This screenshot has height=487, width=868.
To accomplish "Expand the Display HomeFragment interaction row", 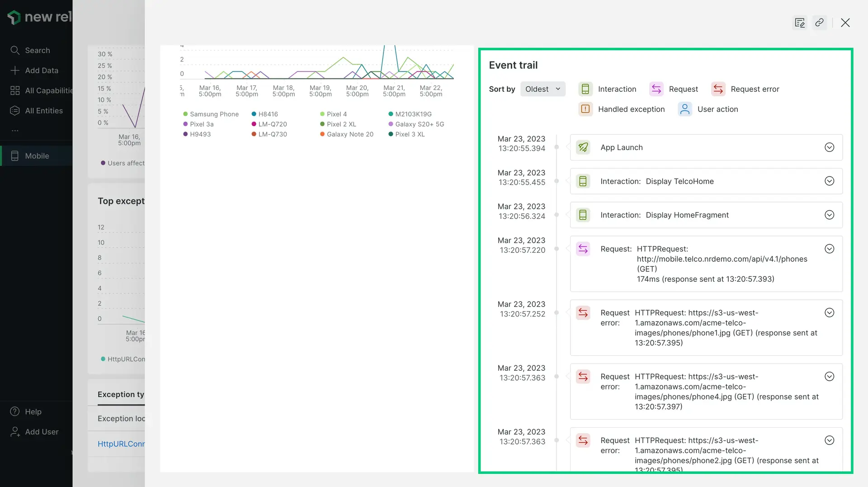I will tap(829, 215).
